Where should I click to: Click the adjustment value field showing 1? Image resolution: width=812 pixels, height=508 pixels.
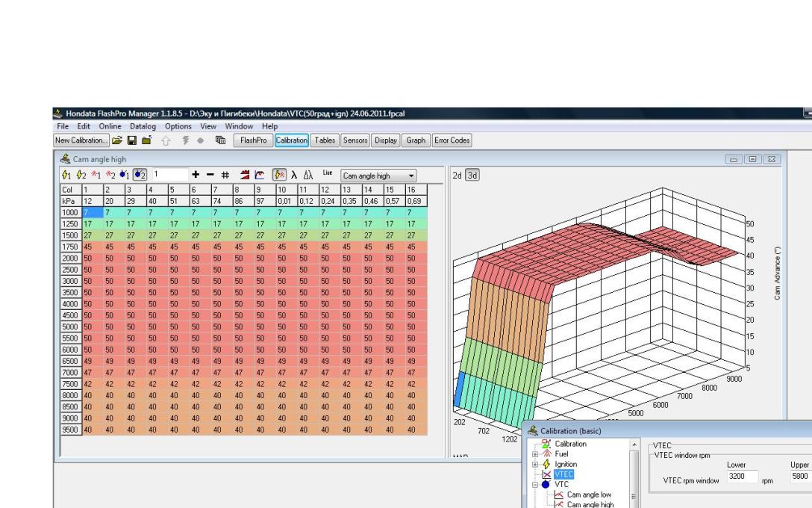click(x=170, y=175)
